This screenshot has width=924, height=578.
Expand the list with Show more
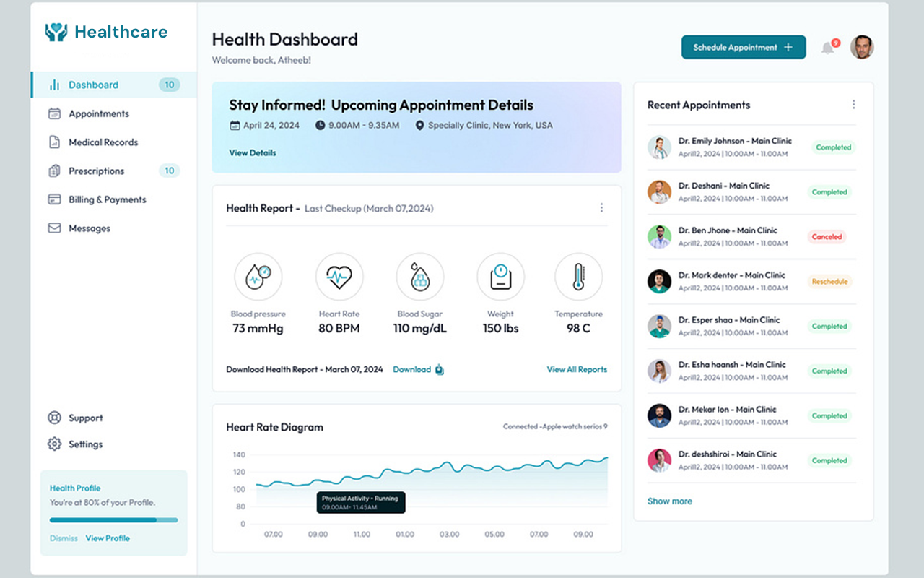coord(669,501)
